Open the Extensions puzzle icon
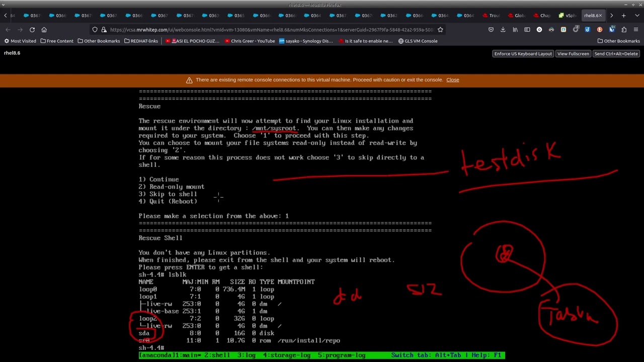Image resolution: width=644 pixels, height=362 pixels. click(x=624, y=30)
